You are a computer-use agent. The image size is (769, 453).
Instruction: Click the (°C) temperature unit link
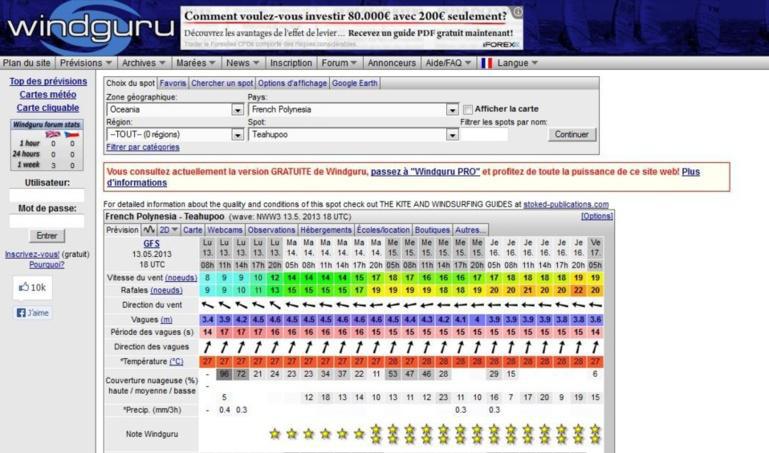tap(176, 361)
